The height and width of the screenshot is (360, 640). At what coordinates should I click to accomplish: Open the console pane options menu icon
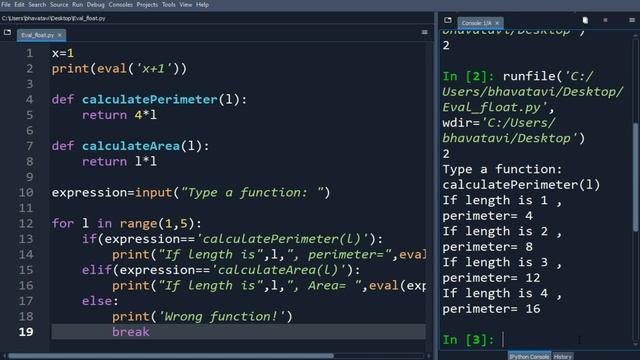[632, 20]
